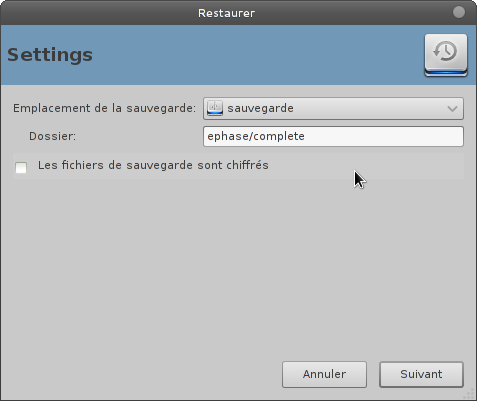Click the 'Emplacement de la sauvegarde:' label
Viewport: 477px width, 401px height.
click(104, 108)
